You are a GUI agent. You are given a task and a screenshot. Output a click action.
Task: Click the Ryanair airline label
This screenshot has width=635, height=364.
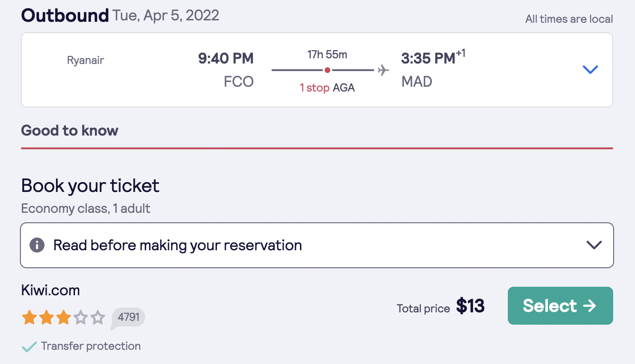85,61
